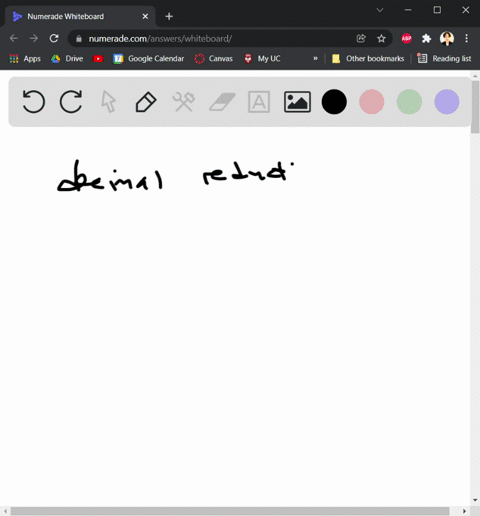Select the pointer selection tool
480x516 pixels.
coord(109,102)
